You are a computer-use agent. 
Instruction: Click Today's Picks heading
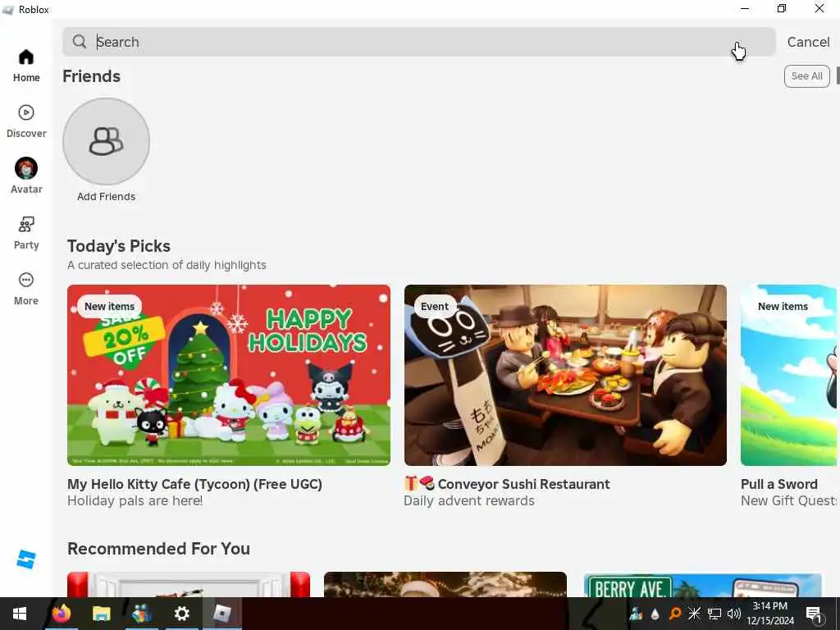[119, 246]
